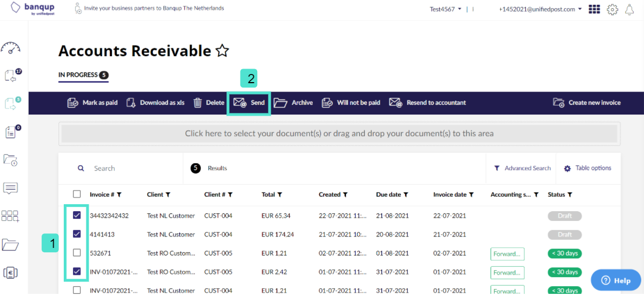Click Create new invoice
644x296 pixels.
587,103
